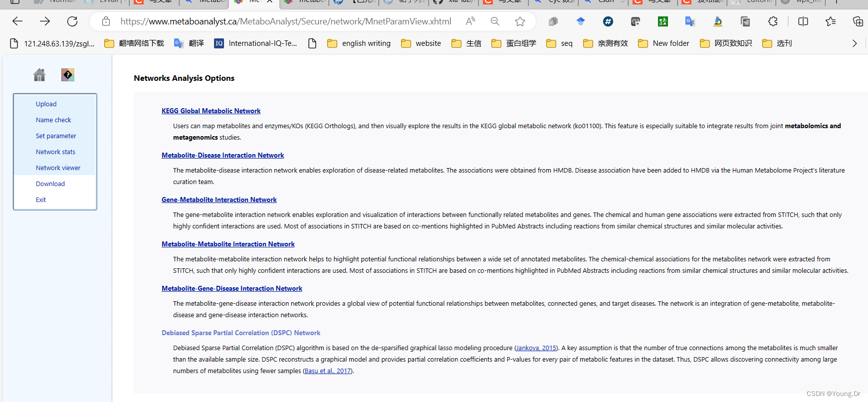This screenshot has width=868, height=402.
Task: Open Metabolite-Gene-Disease Interaction Network link
Action: [232, 288]
